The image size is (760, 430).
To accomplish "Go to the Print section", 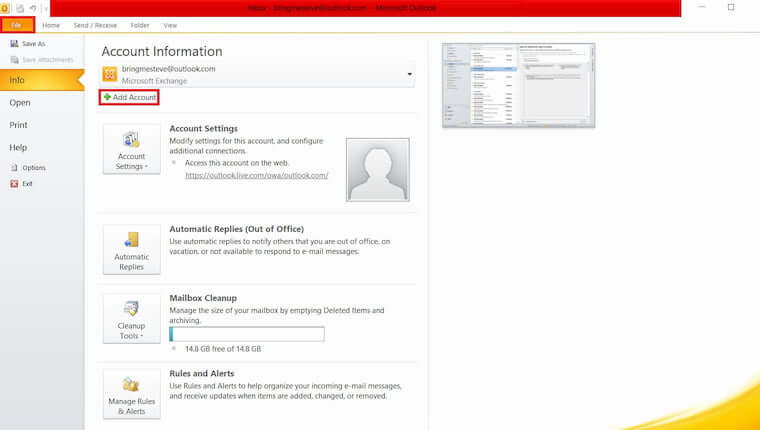I will coord(18,125).
